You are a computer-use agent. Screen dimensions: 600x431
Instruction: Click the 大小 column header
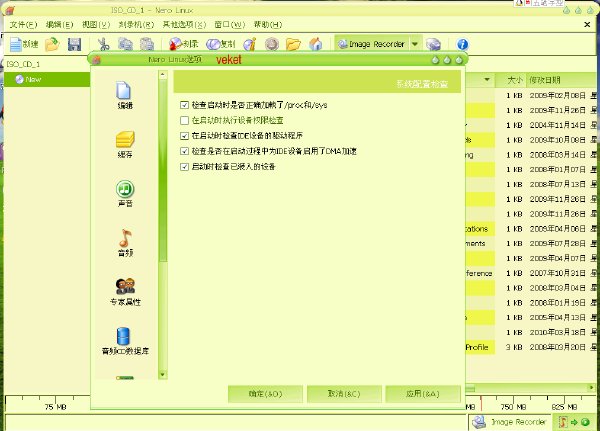(x=511, y=80)
